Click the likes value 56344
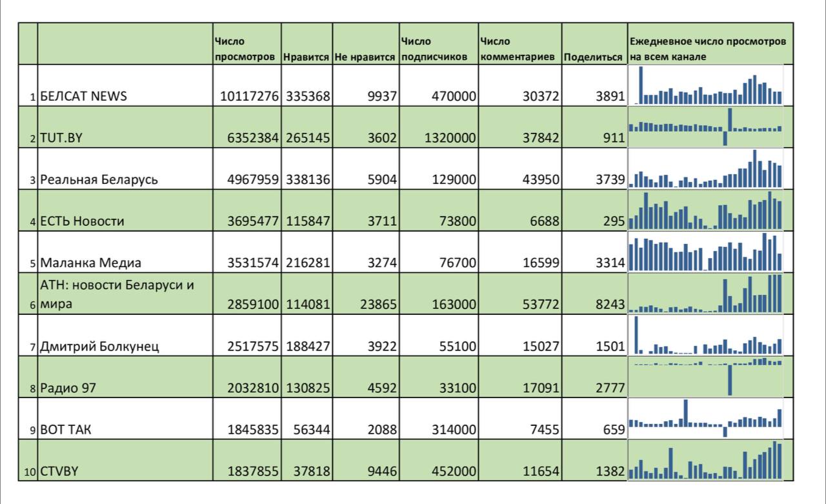Screen dimensions: 826x504 click(312, 430)
